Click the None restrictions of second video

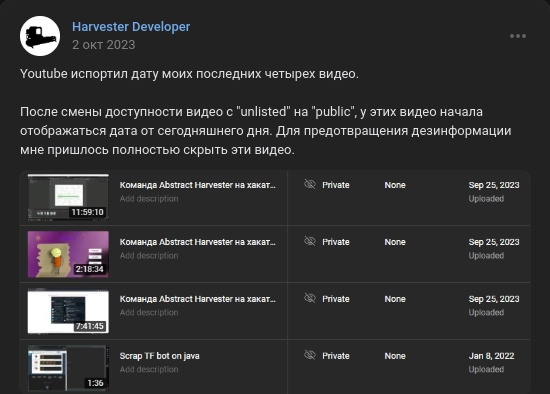click(395, 242)
